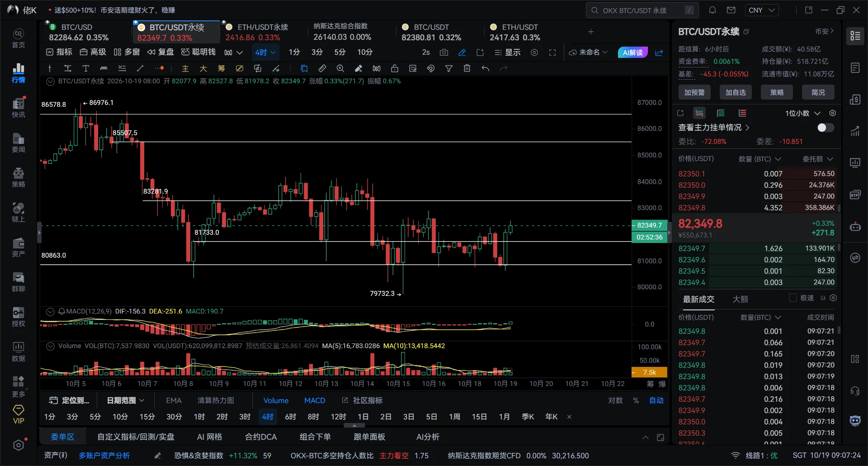
Task: Switch to ETH/USDT永续 tab
Action: click(264, 32)
